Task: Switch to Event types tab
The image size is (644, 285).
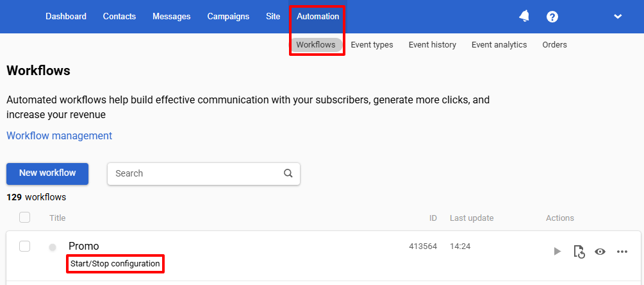Action: (x=372, y=44)
